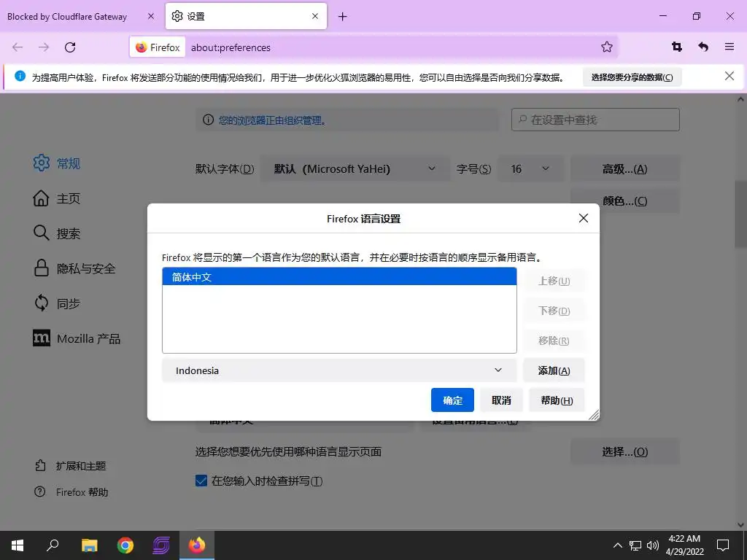This screenshot has height=560, width=747.
Task: Click the info icon in notification bar
Action: click(x=20, y=76)
